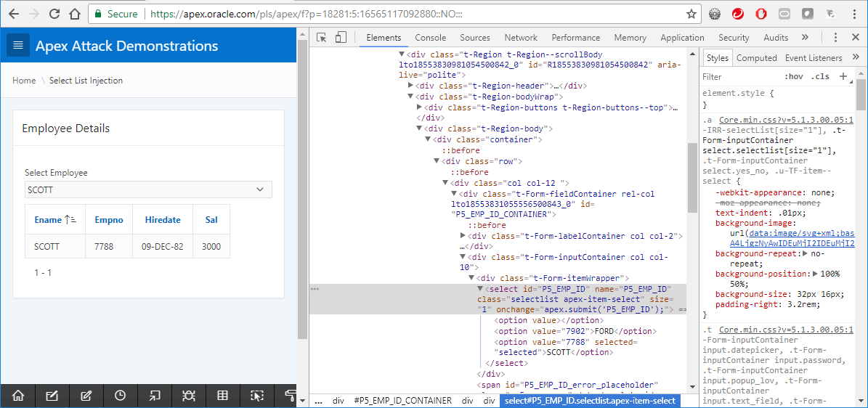The height and width of the screenshot is (408, 868).
Task: Show more Styles sidebar tabs via chevron
Action: point(855,57)
